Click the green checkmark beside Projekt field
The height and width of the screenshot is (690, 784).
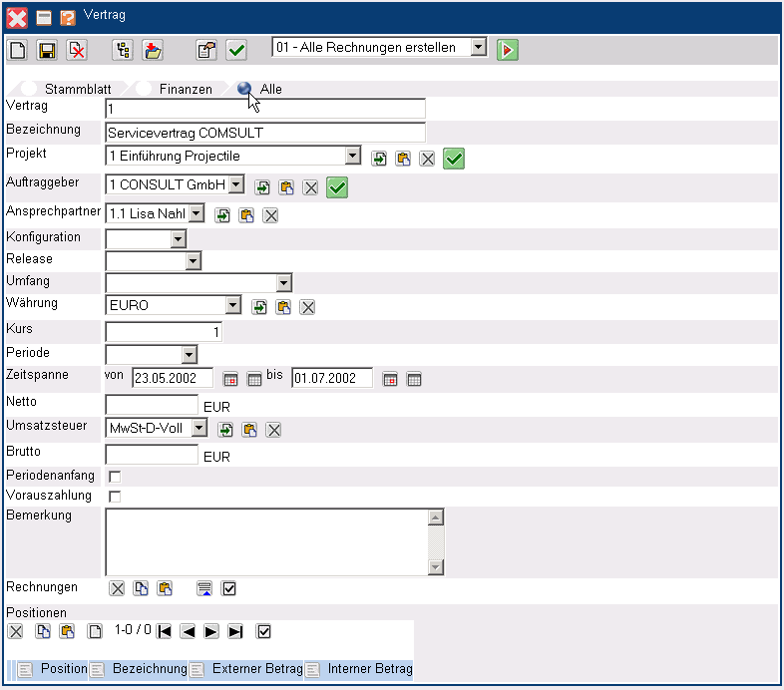tap(455, 158)
